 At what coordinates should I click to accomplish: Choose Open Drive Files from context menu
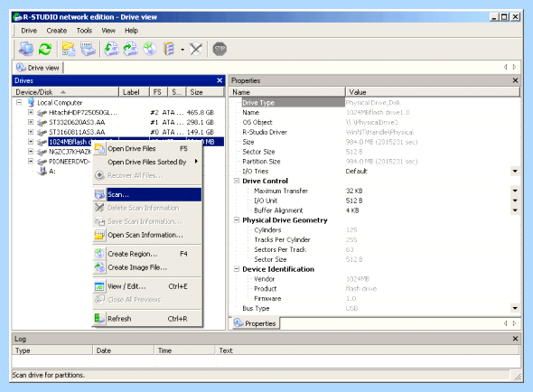coord(147,148)
